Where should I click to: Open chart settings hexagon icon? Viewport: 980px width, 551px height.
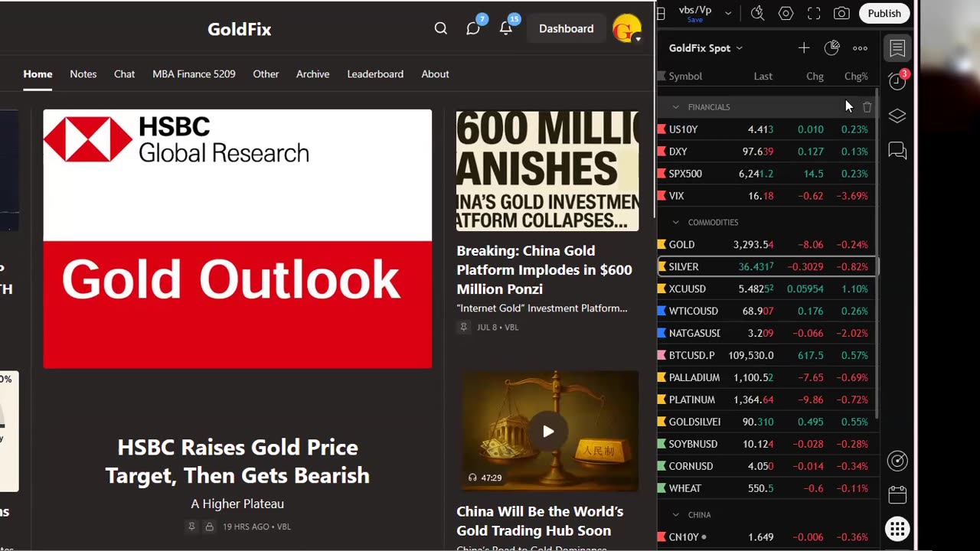point(786,13)
